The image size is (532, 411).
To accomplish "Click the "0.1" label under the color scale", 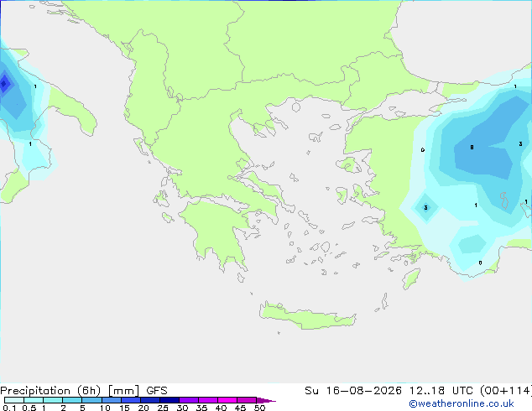I will (9, 408).
